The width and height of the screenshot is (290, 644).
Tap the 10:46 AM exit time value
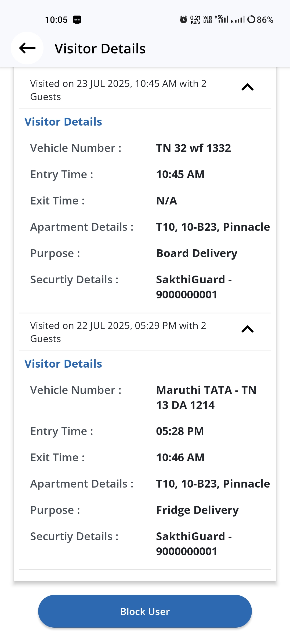[180, 458]
